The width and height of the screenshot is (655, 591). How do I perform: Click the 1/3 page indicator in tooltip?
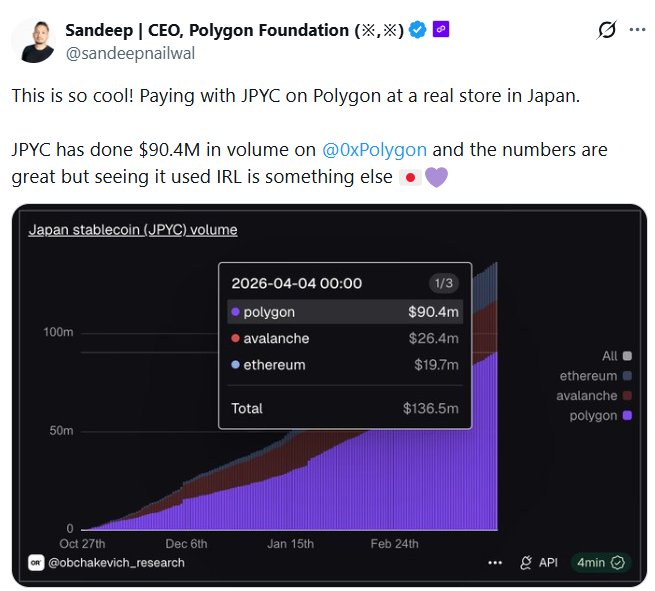click(x=442, y=283)
